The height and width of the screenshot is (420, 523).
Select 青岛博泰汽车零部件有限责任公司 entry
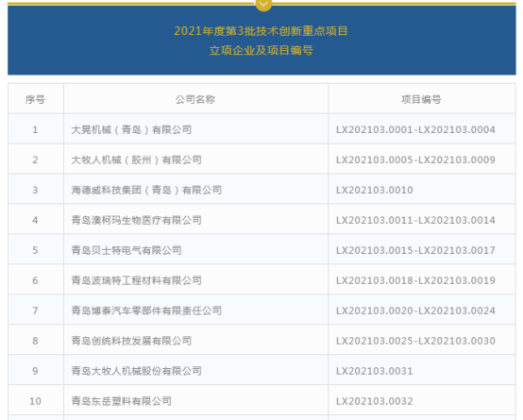tap(146, 311)
